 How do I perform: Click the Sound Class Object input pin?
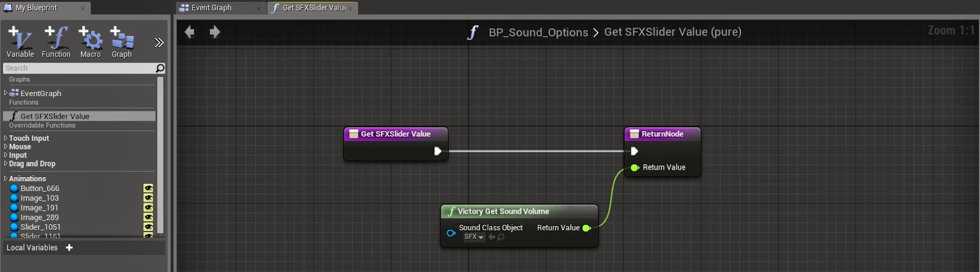point(451,233)
